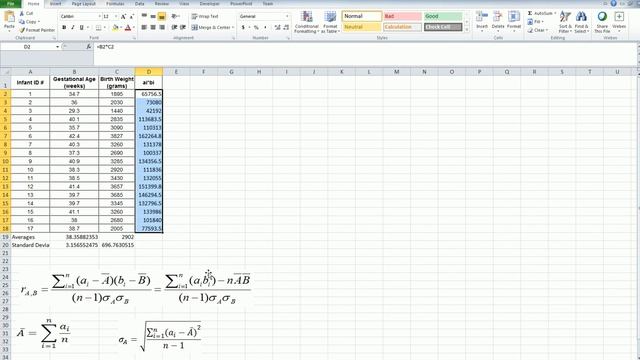Enable Wrap Text for selection

205,16
